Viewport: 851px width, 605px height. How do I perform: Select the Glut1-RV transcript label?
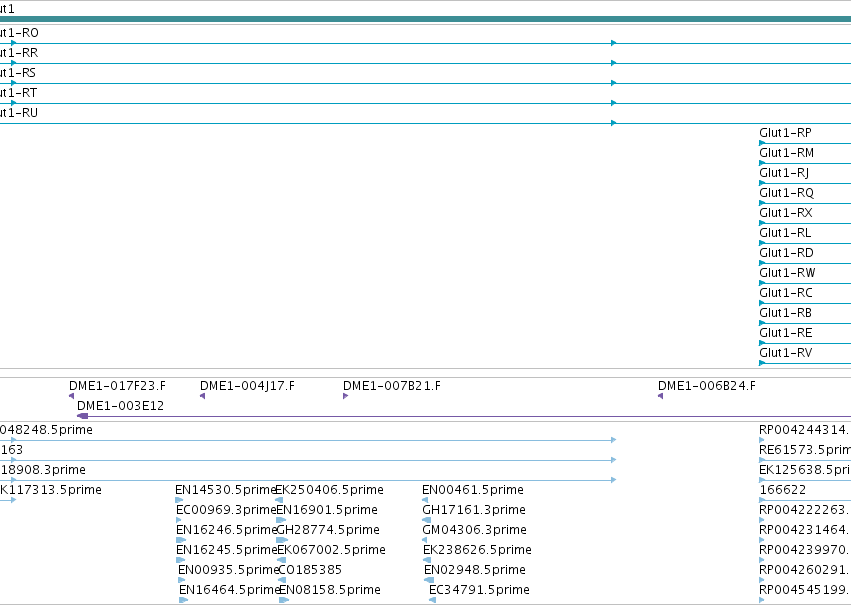pyautogui.click(x=786, y=354)
